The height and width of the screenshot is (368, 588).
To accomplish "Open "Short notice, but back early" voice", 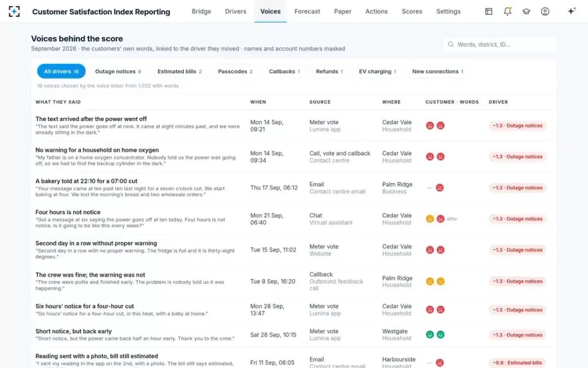I will 73,331.
